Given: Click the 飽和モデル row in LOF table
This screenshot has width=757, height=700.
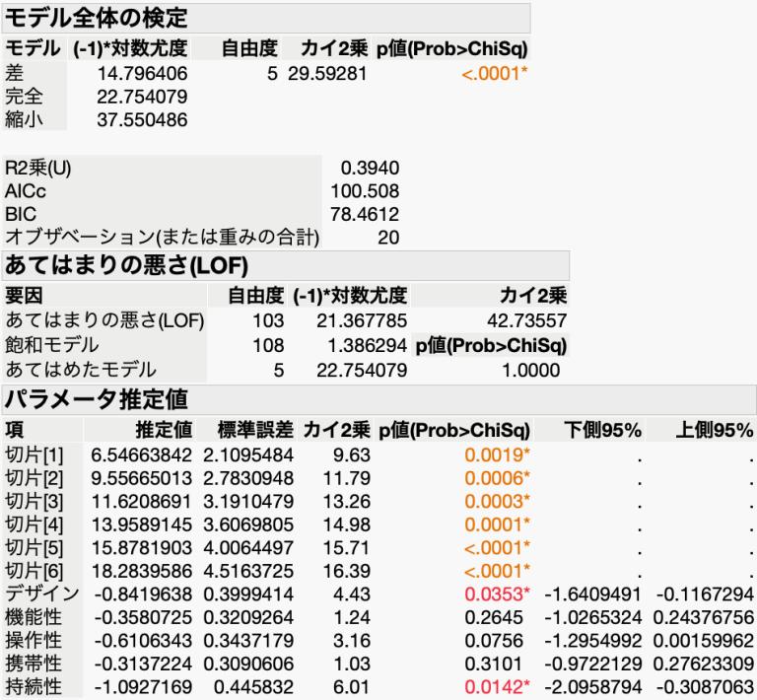Looking at the screenshot, I should tap(51, 346).
